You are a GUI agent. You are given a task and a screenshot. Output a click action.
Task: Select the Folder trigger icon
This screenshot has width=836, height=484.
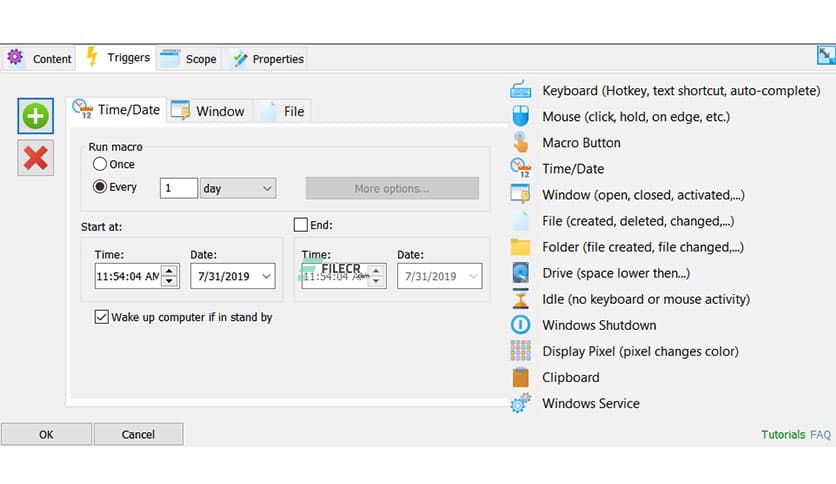tap(520, 247)
